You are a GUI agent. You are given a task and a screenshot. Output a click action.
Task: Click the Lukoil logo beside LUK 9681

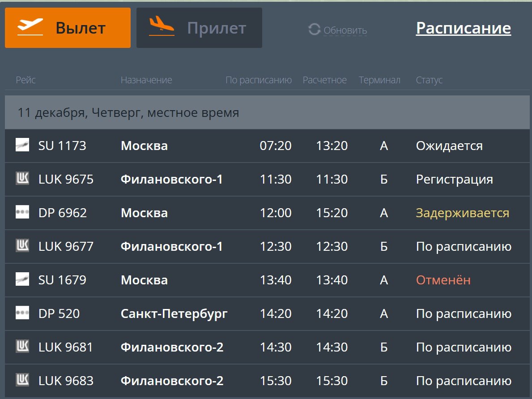[22, 347]
